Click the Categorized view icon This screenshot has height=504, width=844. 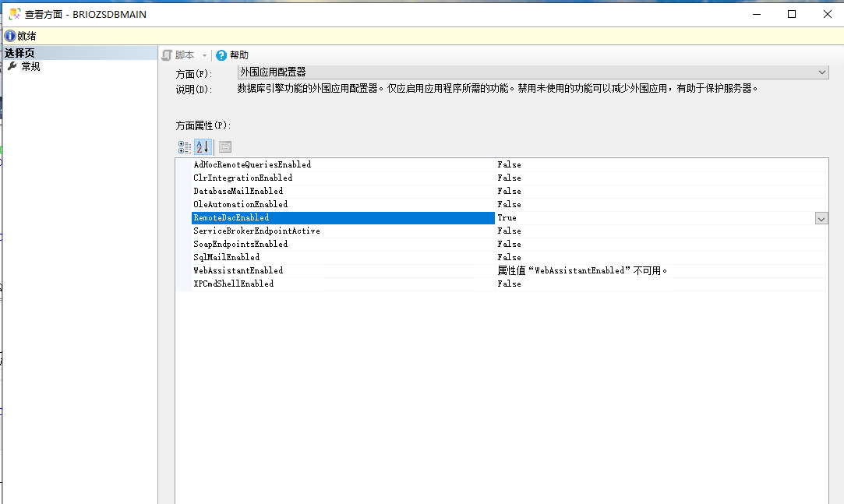185,147
